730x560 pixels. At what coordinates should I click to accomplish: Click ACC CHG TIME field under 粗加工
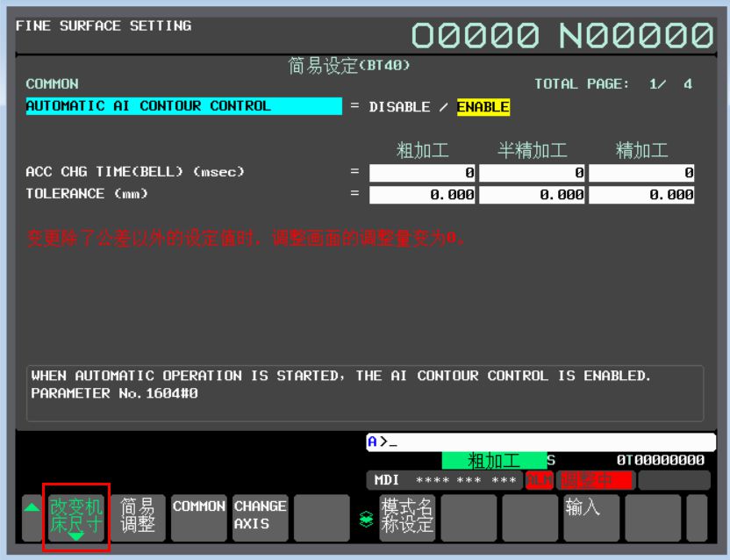[422, 173]
